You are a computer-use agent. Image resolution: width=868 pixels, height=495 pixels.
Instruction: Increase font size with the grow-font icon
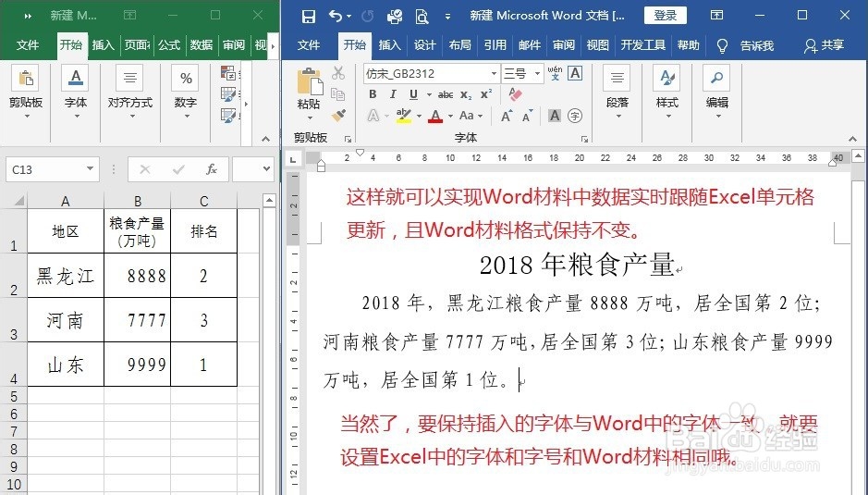506,116
